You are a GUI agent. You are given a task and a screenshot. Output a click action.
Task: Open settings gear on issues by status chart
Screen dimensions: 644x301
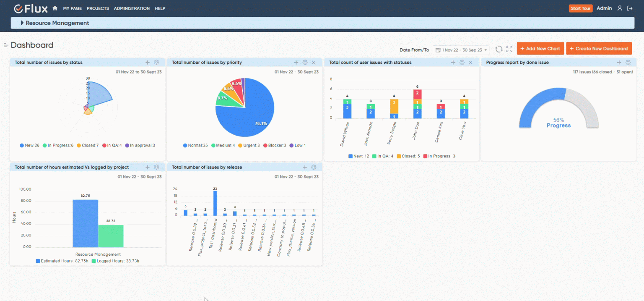coord(156,62)
